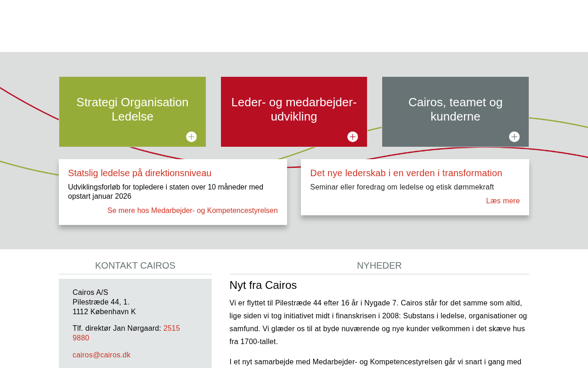Image resolution: width=588 pixels, height=368 pixels.
Task: Click the Cairos A/S company name
Action: click(90, 292)
